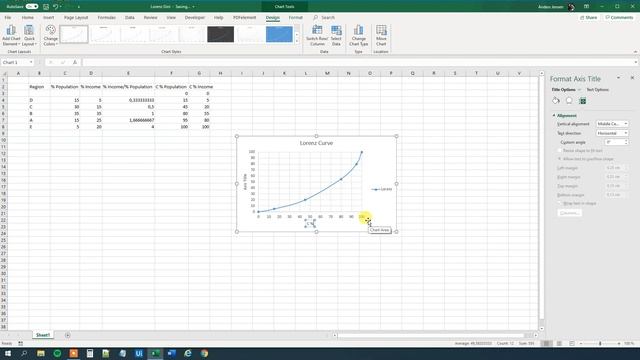Click the Lorenz legend entry
This screenshot has height=360, width=640.
click(x=382, y=189)
